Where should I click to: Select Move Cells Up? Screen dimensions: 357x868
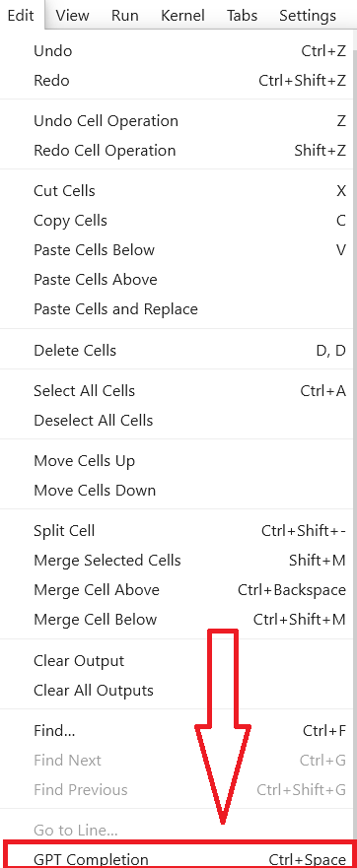[178, 460]
